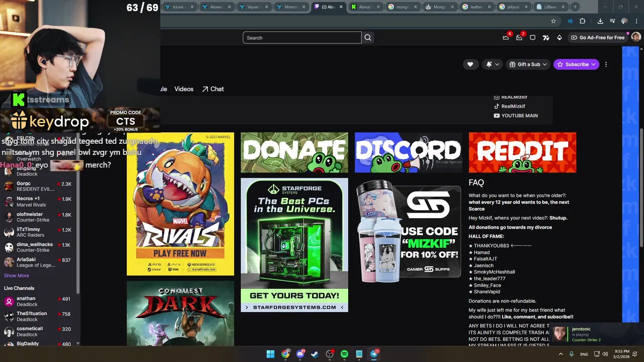Switch to the jellycat Google search tab
644x362 pixels.
(x=514, y=7)
